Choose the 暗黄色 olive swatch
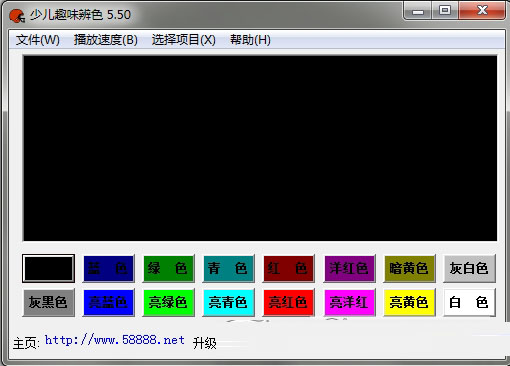Image resolution: width=510 pixels, height=366 pixels. [x=409, y=268]
